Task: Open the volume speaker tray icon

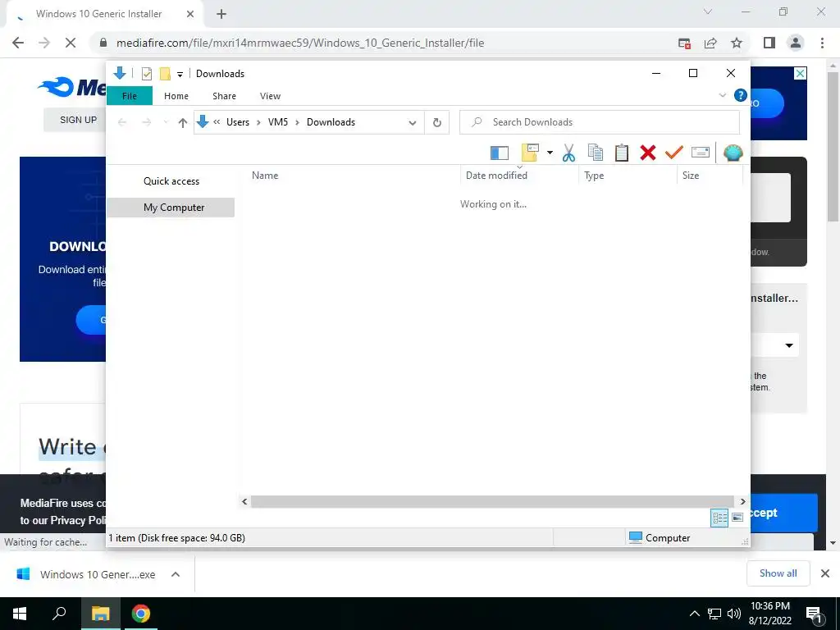Action: tap(733, 614)
